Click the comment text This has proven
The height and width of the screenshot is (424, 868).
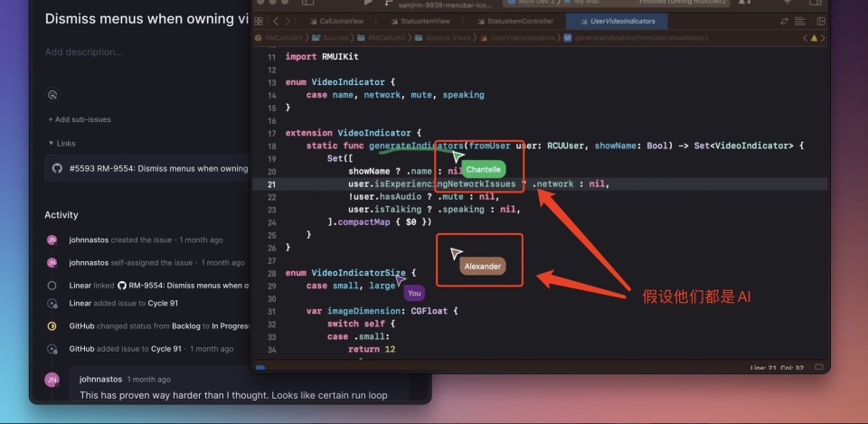233,395
